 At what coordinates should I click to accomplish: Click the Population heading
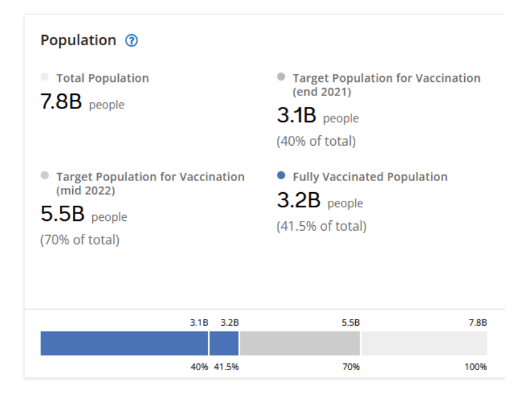point(78,40)
